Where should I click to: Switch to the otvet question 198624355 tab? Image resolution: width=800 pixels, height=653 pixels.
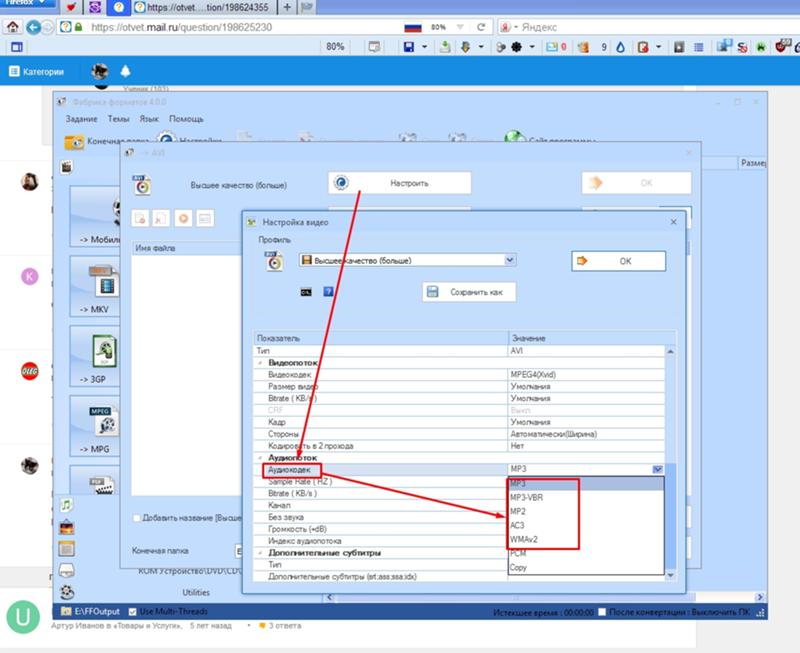coord(204,7)
